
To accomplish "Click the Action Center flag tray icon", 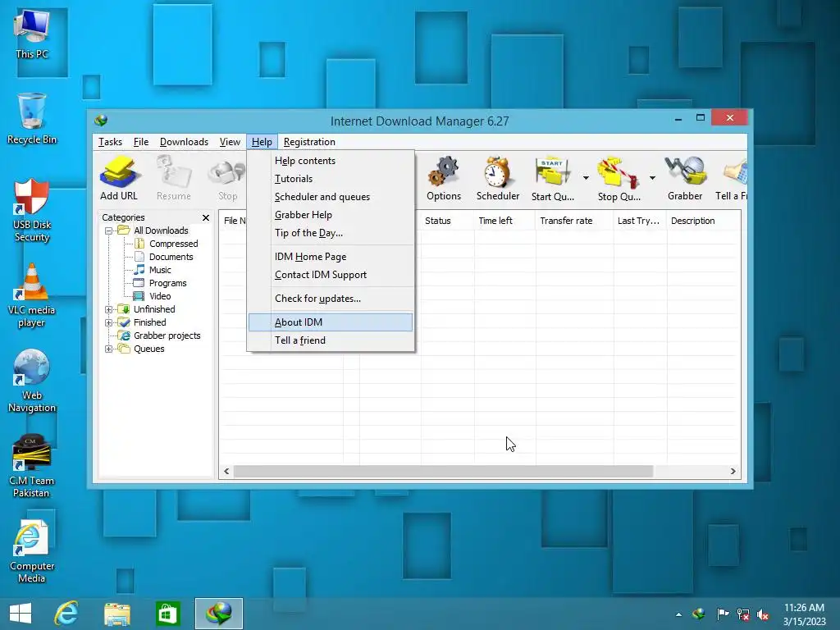I will 722,614.
